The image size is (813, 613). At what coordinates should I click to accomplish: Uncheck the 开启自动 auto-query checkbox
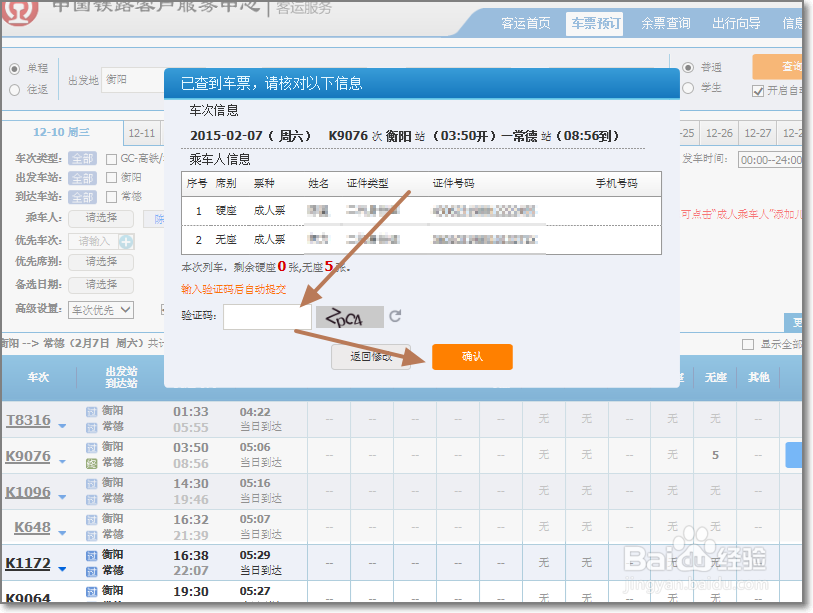pyautogui.click(x=758, y=90)
